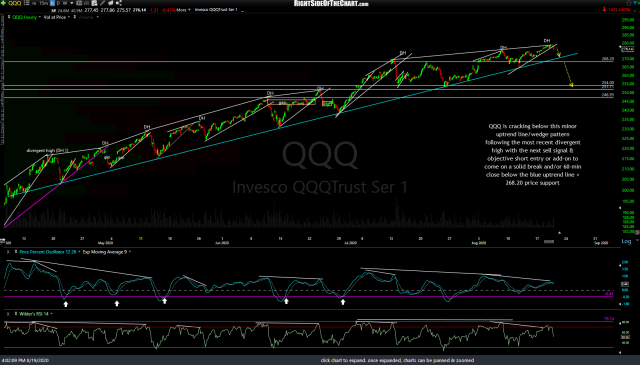Viewport: 640px width, 365px height.
Task: Click the scroll-right arrow at chart edge
Action: (x=637, y=232)
